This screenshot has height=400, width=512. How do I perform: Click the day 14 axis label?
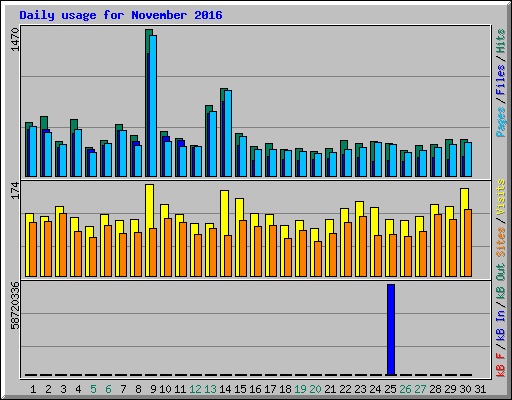[225, 389]
